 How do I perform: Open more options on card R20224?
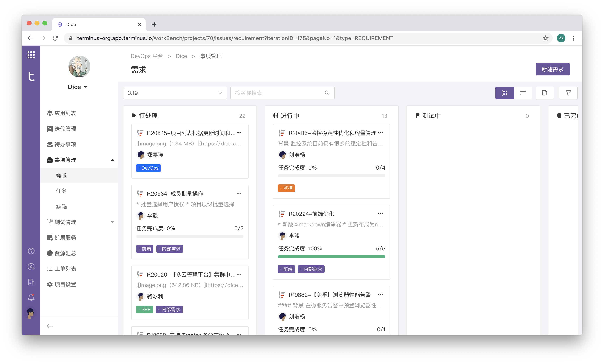[x=380, y=214]
